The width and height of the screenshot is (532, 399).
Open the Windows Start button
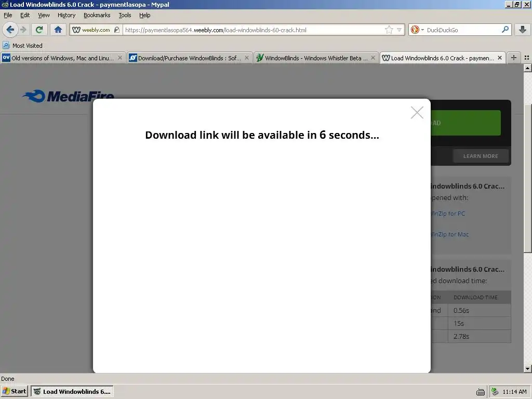point(14,391)
